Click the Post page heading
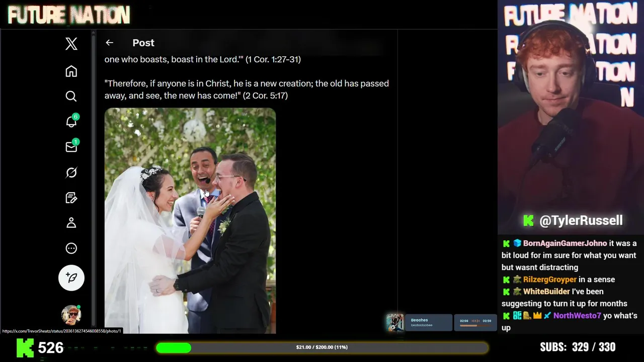This screenshot has width=644, height=362. 143,43
